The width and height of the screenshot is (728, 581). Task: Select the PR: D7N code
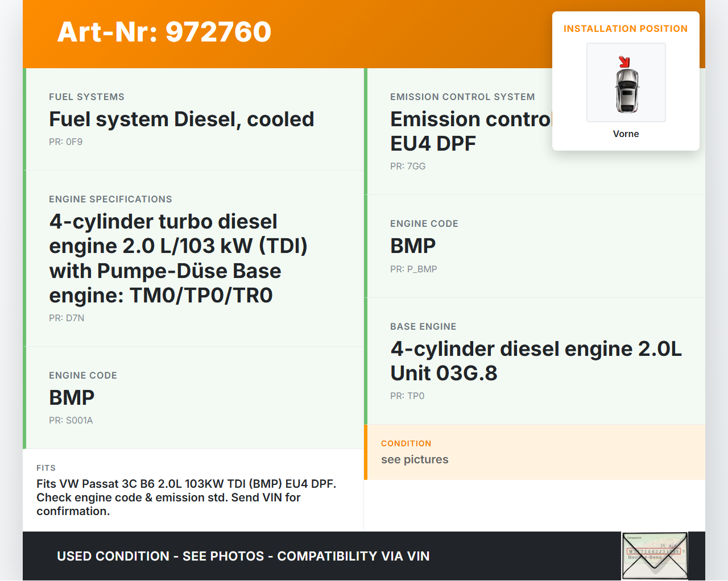pos(67,318)
